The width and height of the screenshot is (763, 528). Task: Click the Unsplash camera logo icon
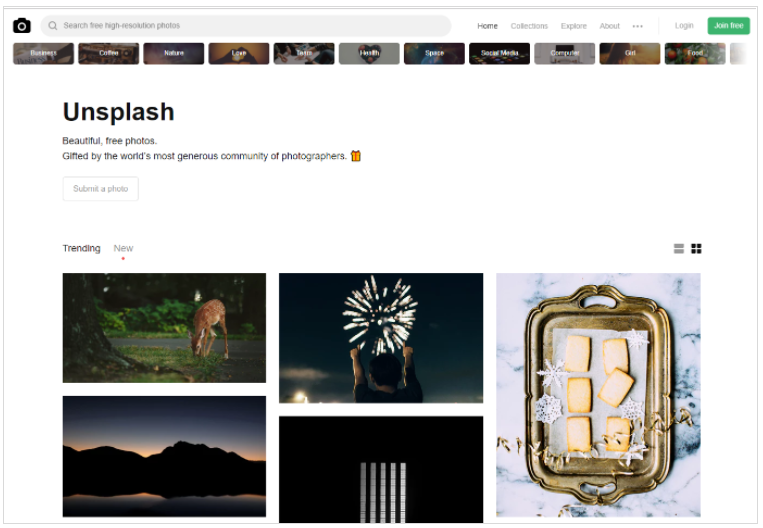pos(21,25)
